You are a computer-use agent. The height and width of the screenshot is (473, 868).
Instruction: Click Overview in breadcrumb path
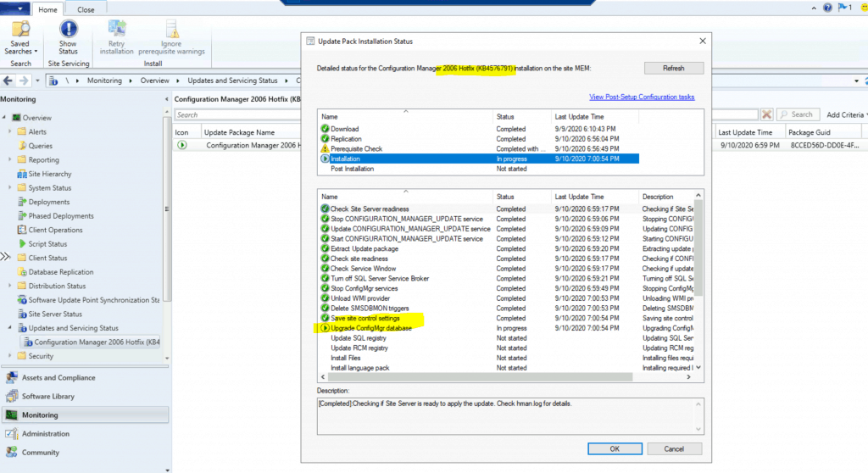click(x=154, y=81)
